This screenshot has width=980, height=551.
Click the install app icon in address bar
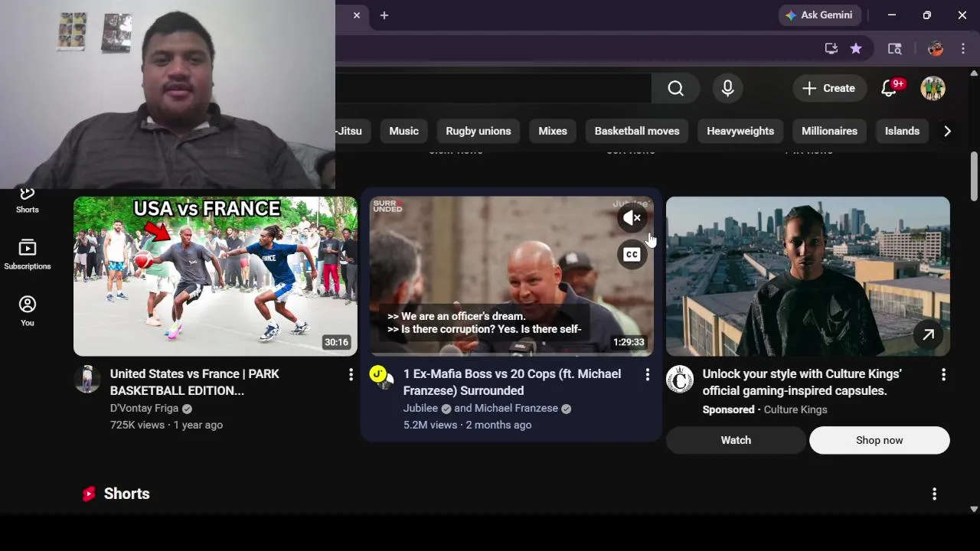click(x=831, y=49)
